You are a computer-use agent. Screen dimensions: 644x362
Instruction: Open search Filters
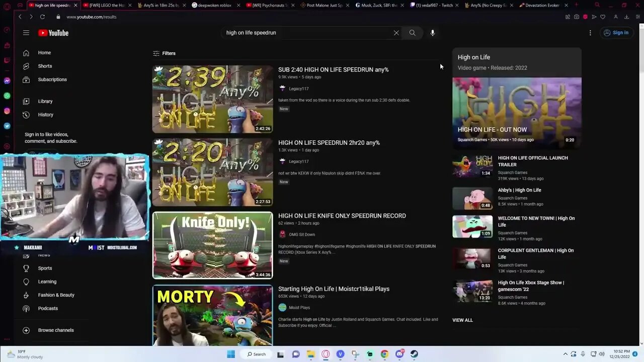tap(164, 53)
